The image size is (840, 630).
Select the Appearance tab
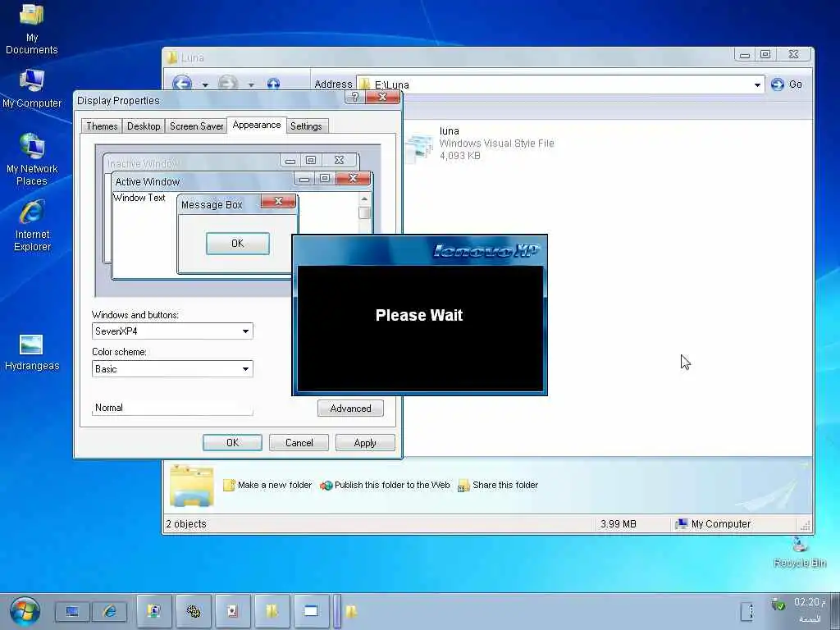pyautogui.click(x=257, y=125)
